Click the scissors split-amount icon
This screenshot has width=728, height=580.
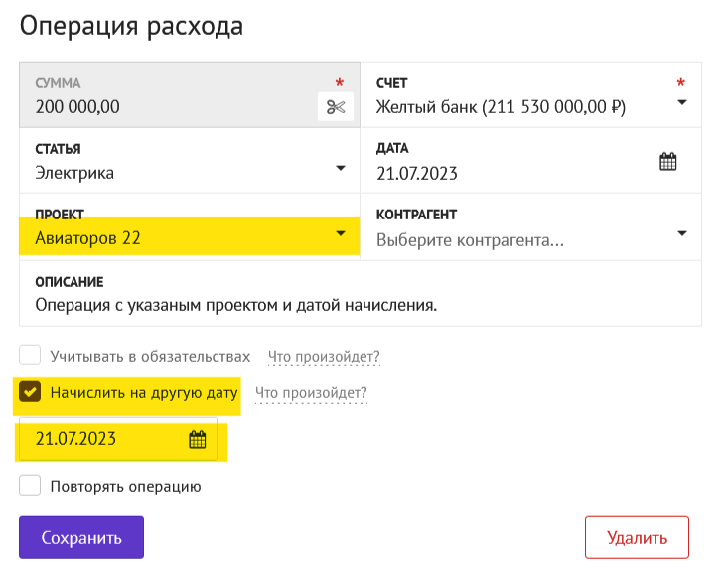click(x=336, y=107)
